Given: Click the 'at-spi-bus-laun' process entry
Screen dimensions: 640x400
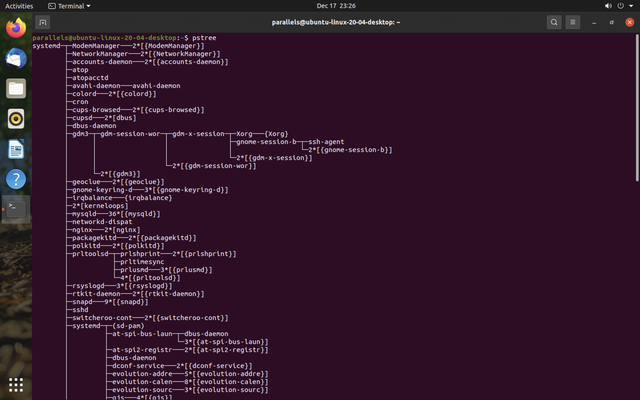Looking at the screenshot, I should [142, 334].
